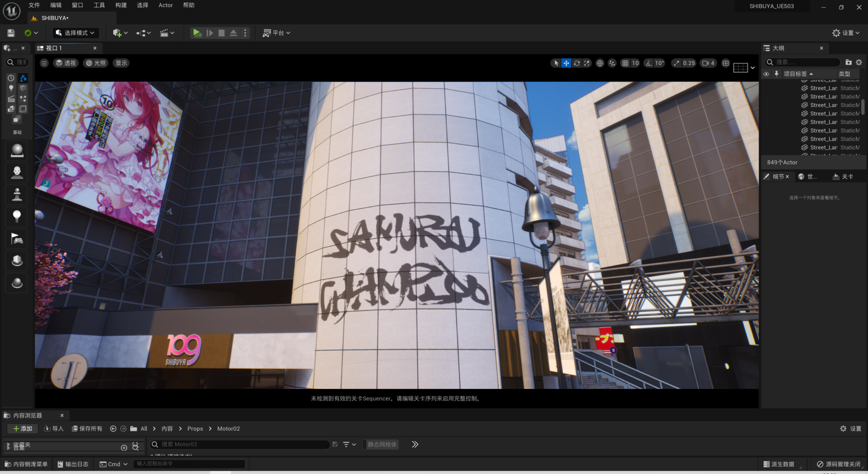
Task: Toggle eye visibility column in Outliner
Action: 766,74
